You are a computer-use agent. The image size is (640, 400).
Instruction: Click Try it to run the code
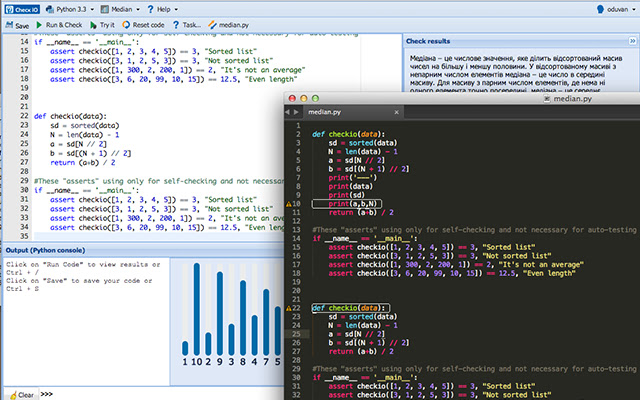point(107,23)
